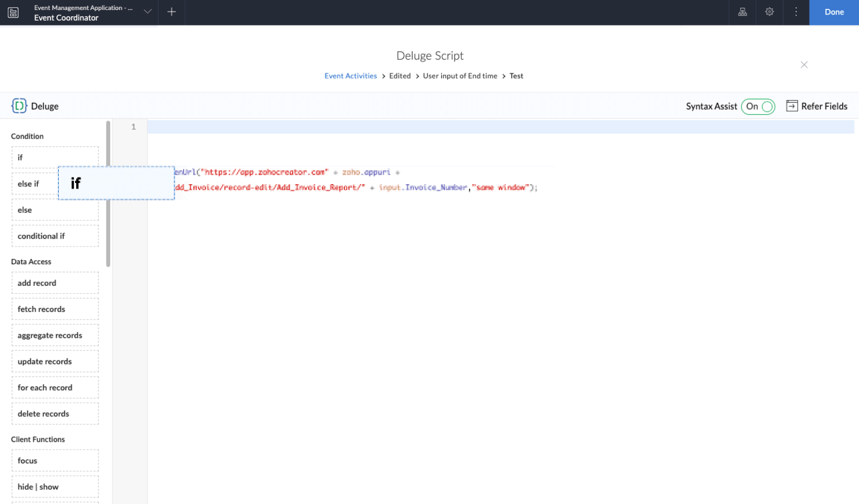859x504 pixels.
Task: Click the app switcher icon at top left
Action: (x=13, y=12)
